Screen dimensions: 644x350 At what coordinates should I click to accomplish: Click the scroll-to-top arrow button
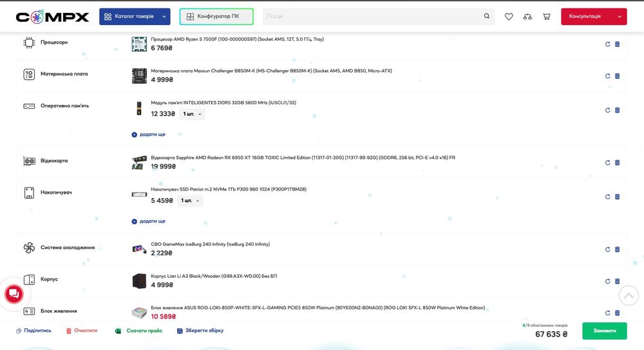(x=629, y=295)
